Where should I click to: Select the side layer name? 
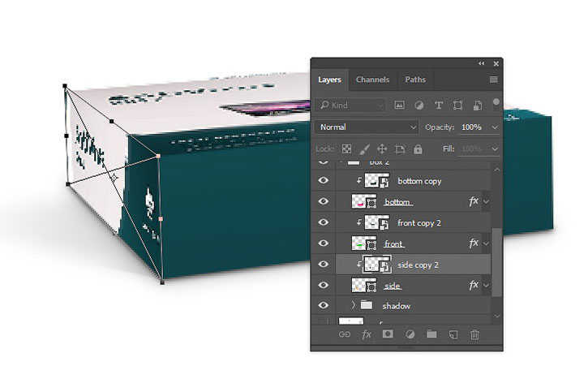[x=393, y=286]
